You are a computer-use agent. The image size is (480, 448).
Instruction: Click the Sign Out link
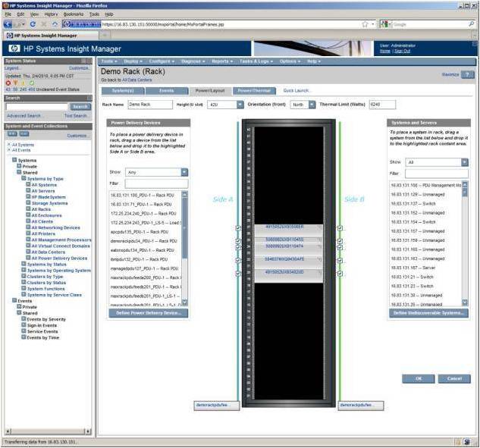tap(402, 51)
